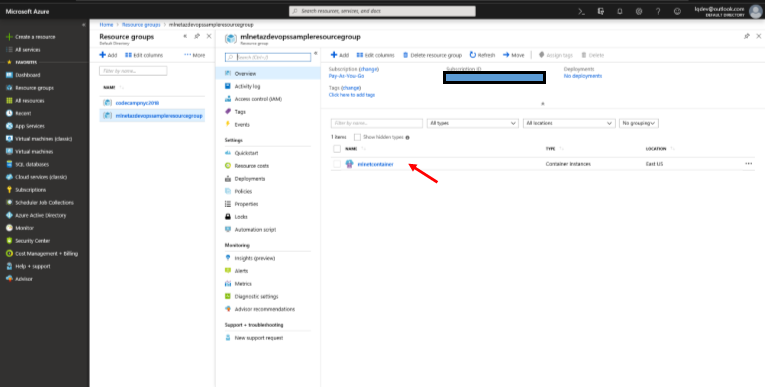Click the Search (Ctrl+/) box in the blade menu
The image size is (765, 387).
(x=268, y=57)
